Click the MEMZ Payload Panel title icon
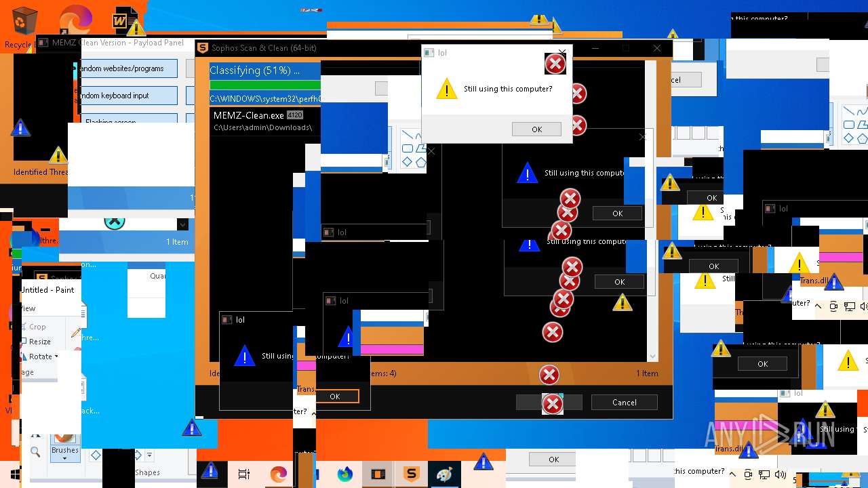The image size is (868, 488). (x=43, y=43)
